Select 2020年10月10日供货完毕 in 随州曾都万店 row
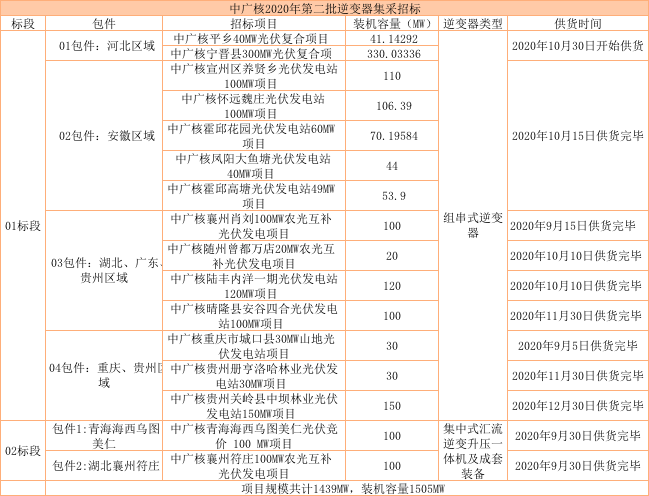This screenshot has width=649, height=496. 578,256
